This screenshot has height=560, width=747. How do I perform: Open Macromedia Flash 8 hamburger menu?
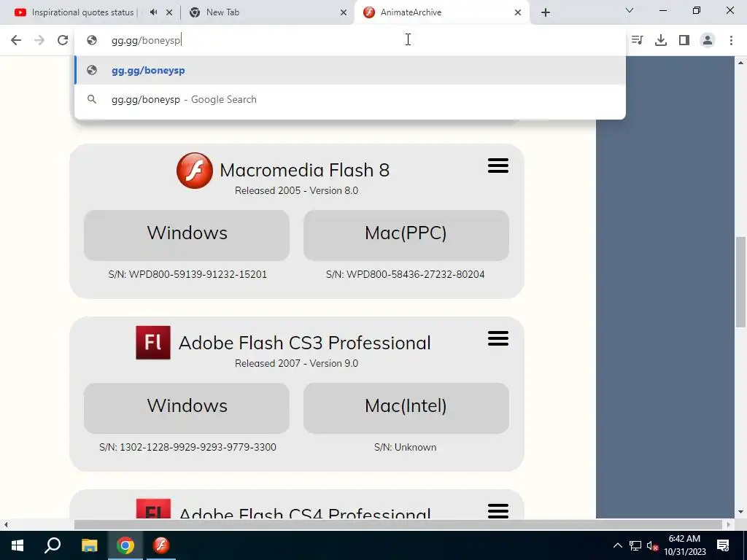tap(498, 166)
